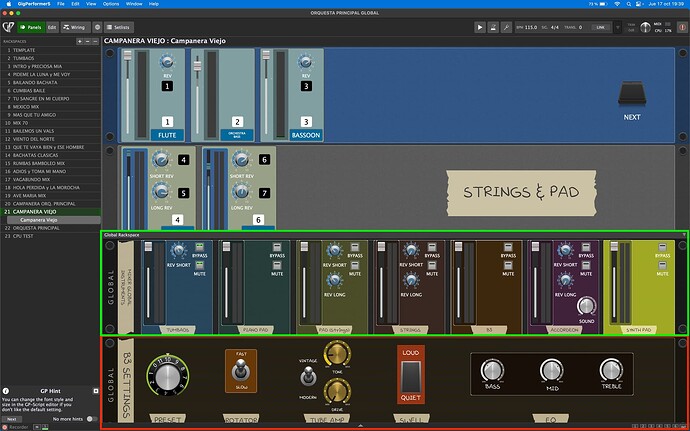Toggle the SWELL LOUD/QUIET pedal

click(411, 375)
